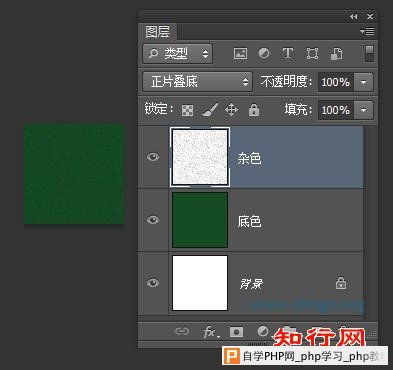Viewport: 393px width, 370px height.
Task: Lock image pixels brush icon
Action: [210, 109]
